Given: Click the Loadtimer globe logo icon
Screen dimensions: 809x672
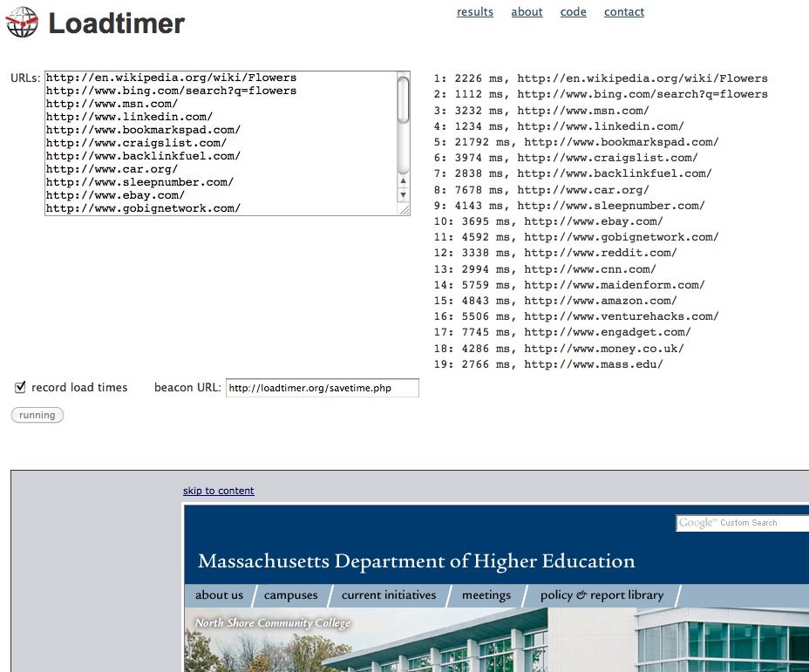Looking at the screenshot, I should (22, 22).
